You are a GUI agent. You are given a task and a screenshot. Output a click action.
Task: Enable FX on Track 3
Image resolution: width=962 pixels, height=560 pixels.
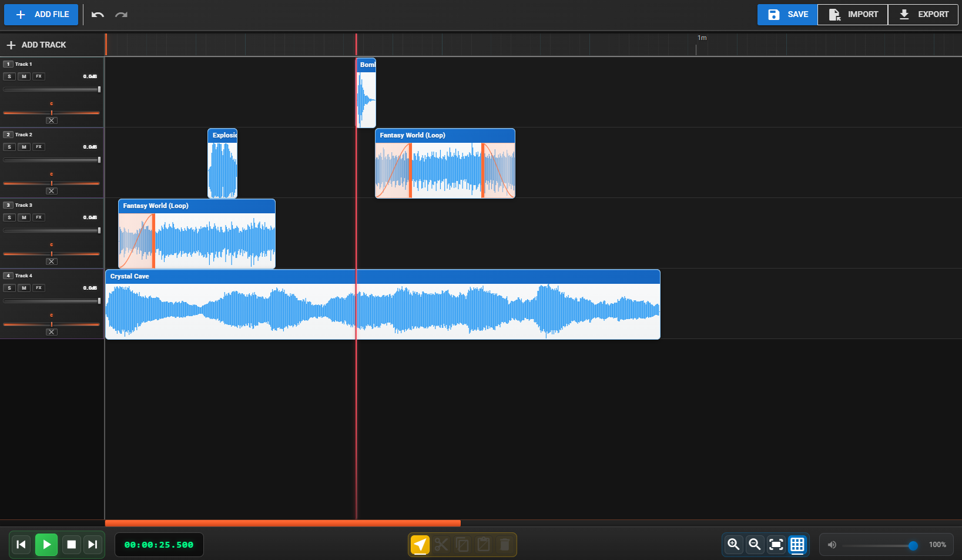pos(38,217)
